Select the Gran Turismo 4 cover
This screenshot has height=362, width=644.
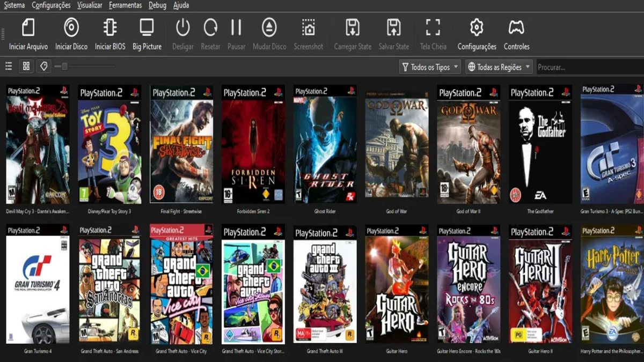38,284
